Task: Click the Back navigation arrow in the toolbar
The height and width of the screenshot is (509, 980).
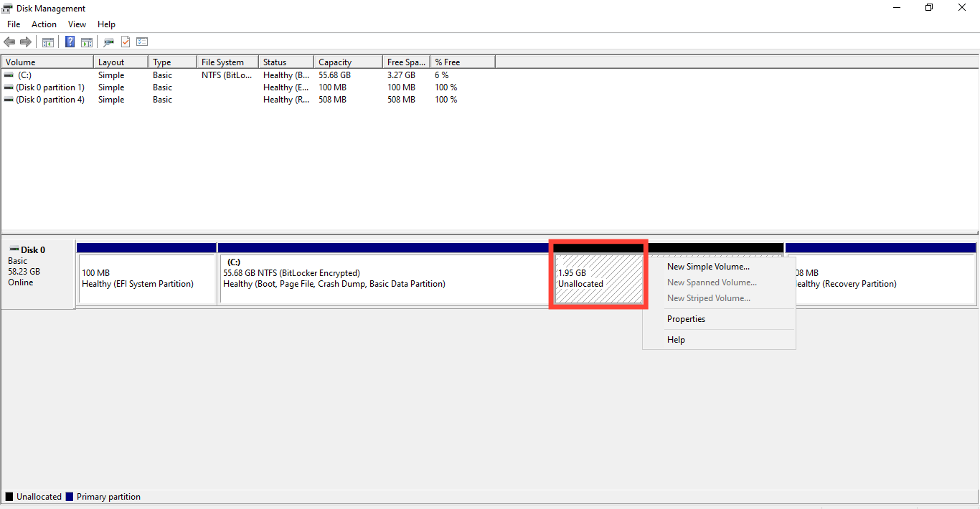Action: (x=9, y=42)
